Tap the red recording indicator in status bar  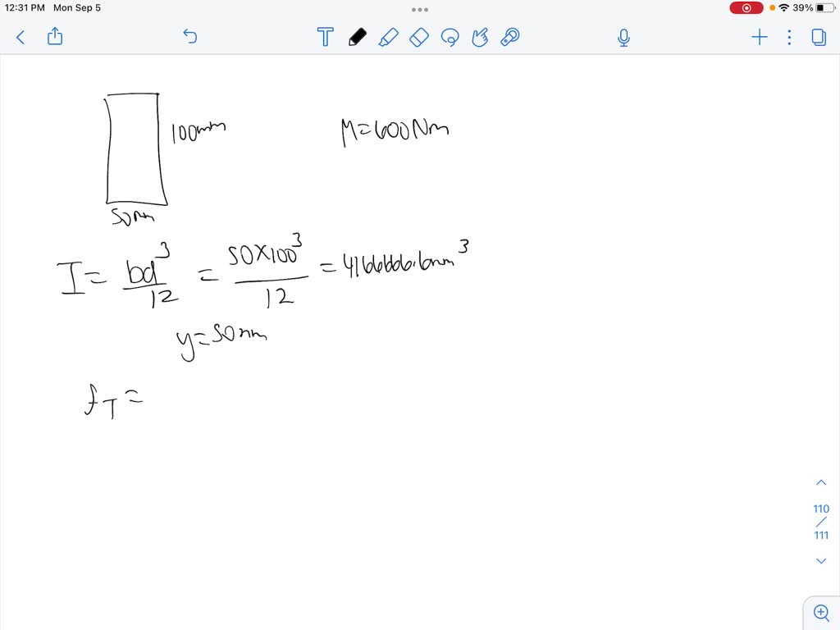[x=745, y=7]
